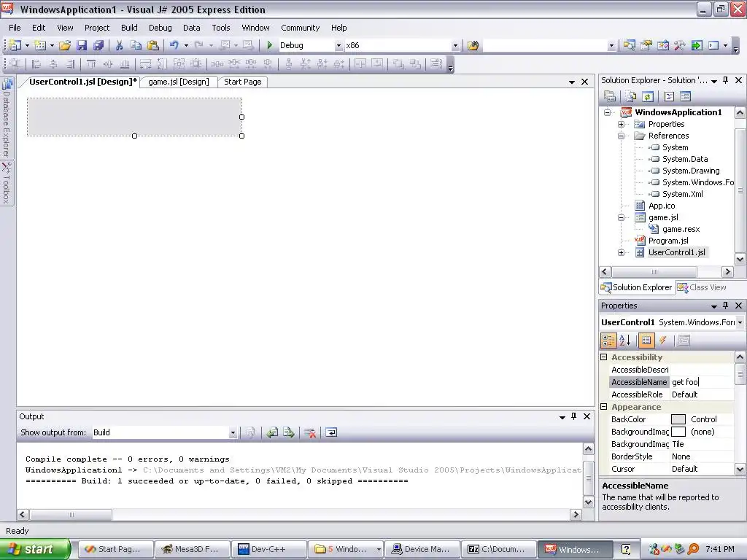The image size is (747, 560).
Task: Click the AccessibleName value field
Action: pyautogui.click(x=702, y=382)
